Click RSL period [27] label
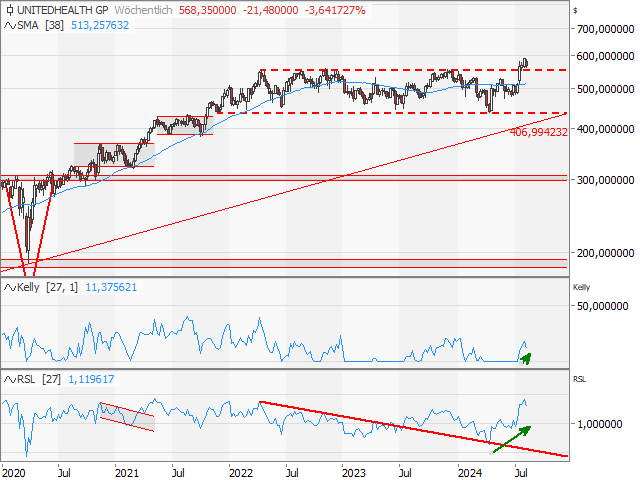The width and height of the screenshot is (640, 480). pos(51,380)
